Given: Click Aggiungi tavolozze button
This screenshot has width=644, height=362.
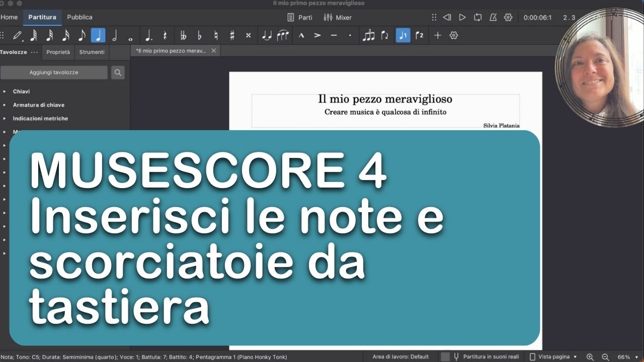Looking at the screenshot, I should 54,72.
